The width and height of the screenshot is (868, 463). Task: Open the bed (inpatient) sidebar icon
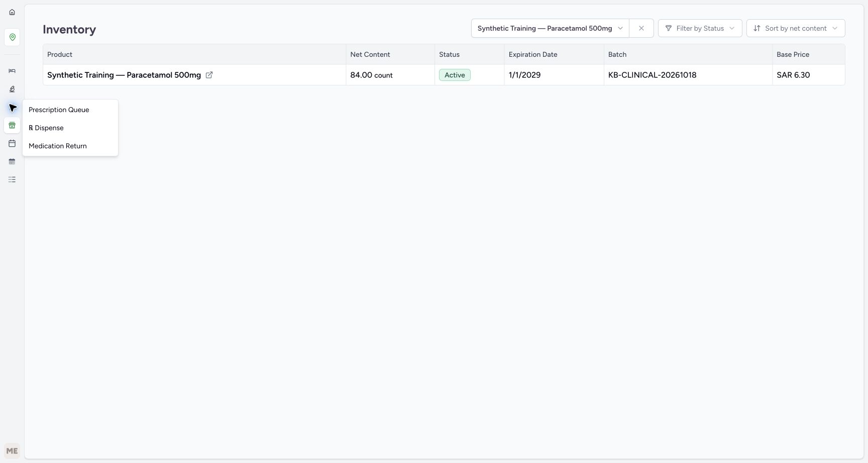[x=12, y=71]
